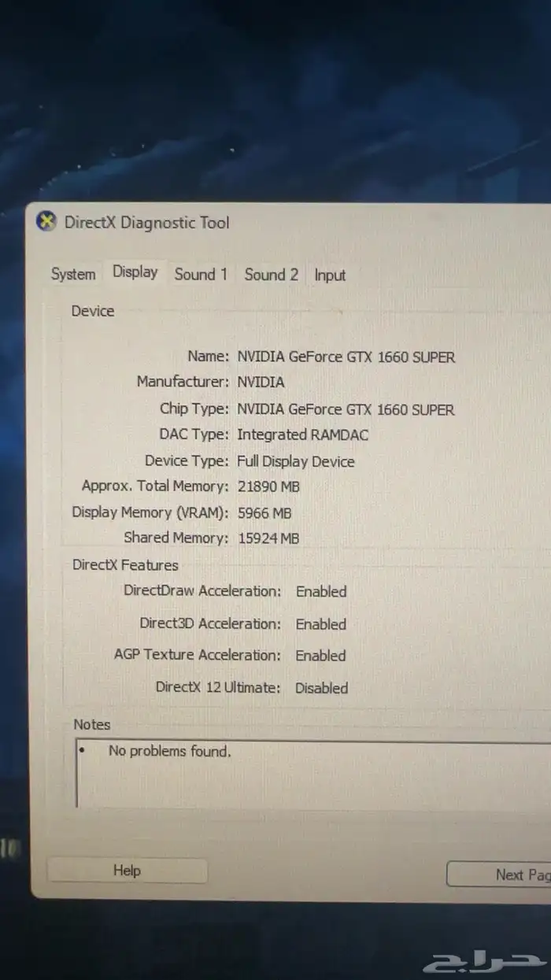Switch to the System tab
Image resolution: width=551 pixels, height=980 pixels.
tap(73, 274)
